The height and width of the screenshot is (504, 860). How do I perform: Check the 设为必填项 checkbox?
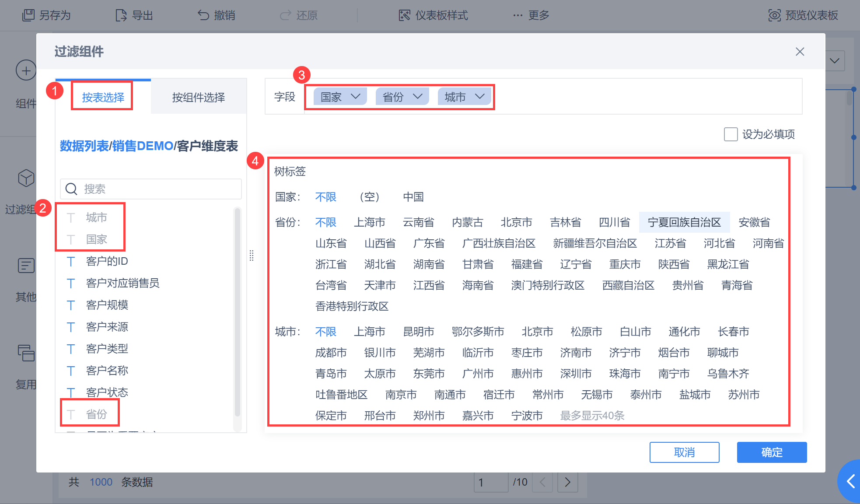pyautogui.click(x=731, y=134)
